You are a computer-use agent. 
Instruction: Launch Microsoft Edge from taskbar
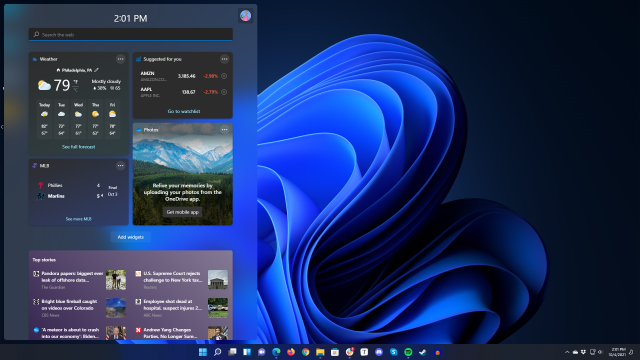pos(276,352)
